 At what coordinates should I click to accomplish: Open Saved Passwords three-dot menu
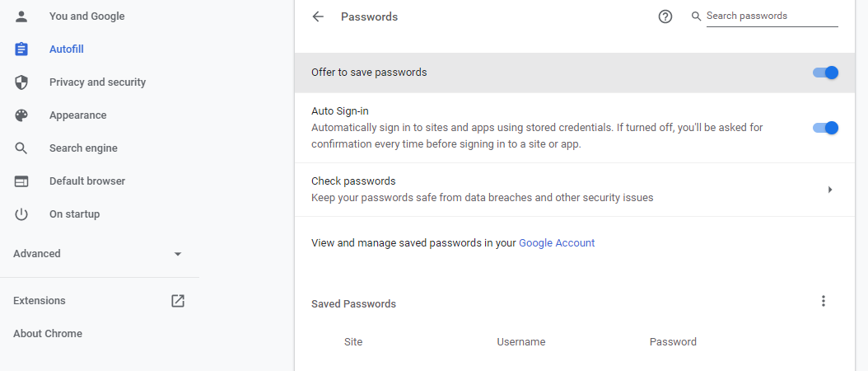coord(824,301)
